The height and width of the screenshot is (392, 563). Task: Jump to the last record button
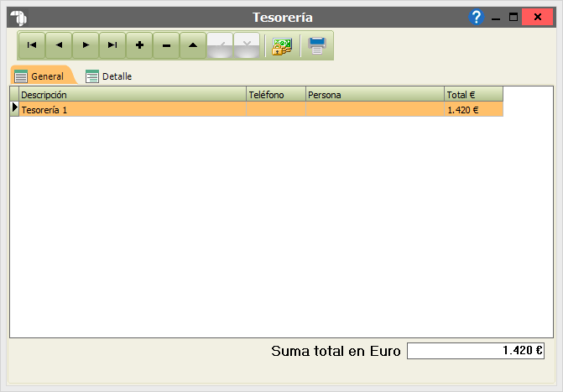(x=112, y=45)
